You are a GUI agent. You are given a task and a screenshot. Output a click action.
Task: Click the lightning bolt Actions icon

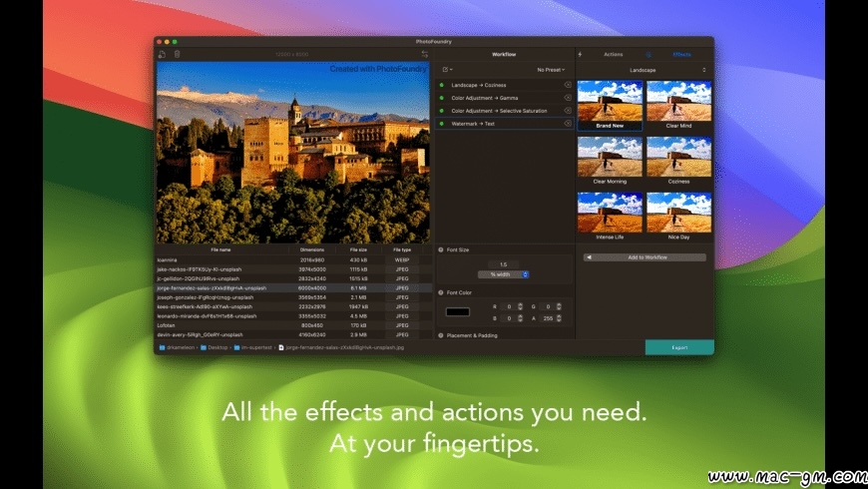[580, 54]
